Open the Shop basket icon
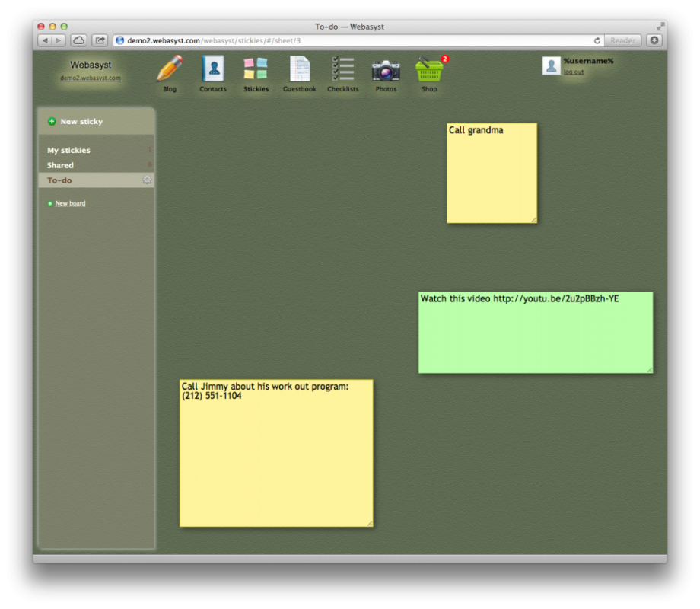Viewport: 700px width, 609px height. pos(429,70)
